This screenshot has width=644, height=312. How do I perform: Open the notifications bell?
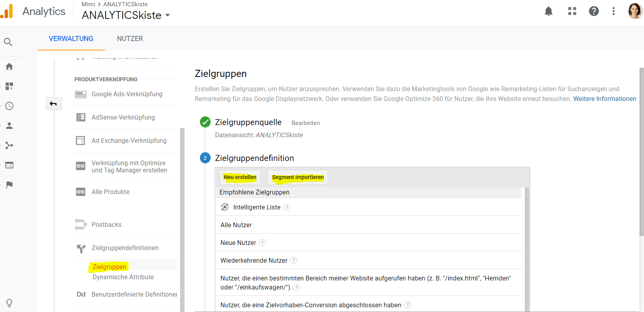[548, 11]
